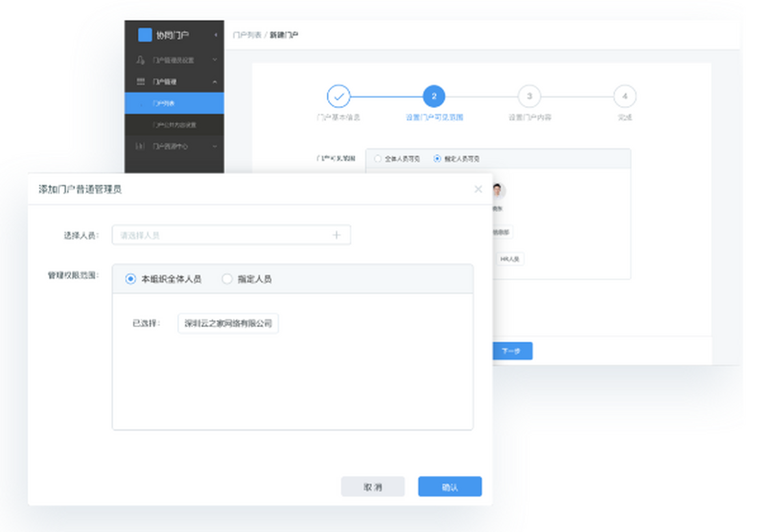The height and width of the screenshot is (532, 781).
Task: Click the 确认 button
Action: [x=450, y=486]
